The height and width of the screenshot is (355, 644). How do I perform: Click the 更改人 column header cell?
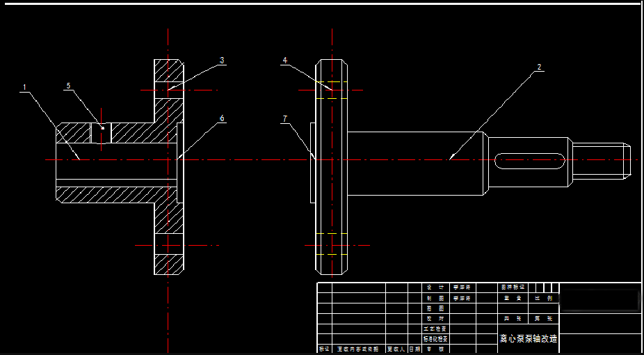396,349
